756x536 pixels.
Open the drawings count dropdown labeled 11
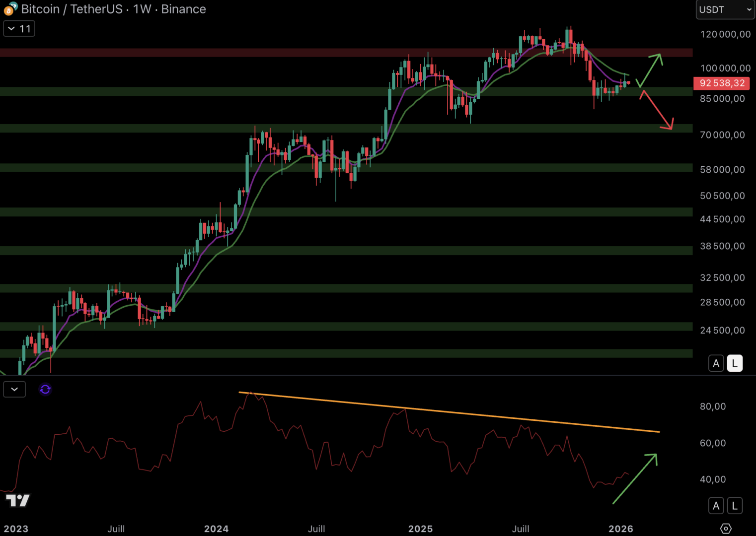[19, 28]
